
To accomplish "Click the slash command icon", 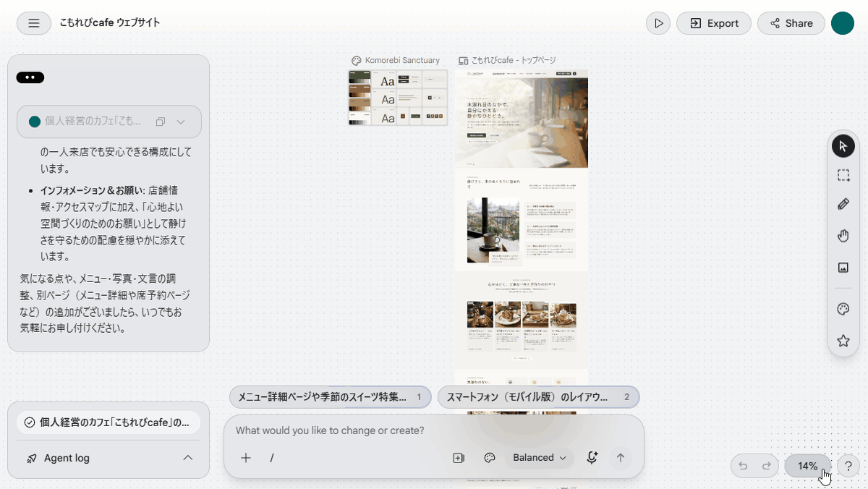I will [x=272, y=458].
